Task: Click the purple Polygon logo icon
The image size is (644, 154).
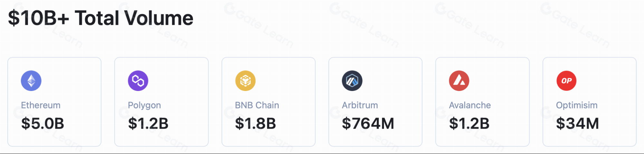Action: coord(138,81)
